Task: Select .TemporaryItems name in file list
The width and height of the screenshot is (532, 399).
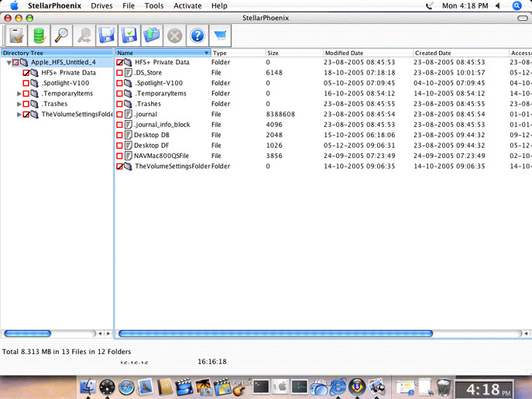Action: click(x=160, y=94)
